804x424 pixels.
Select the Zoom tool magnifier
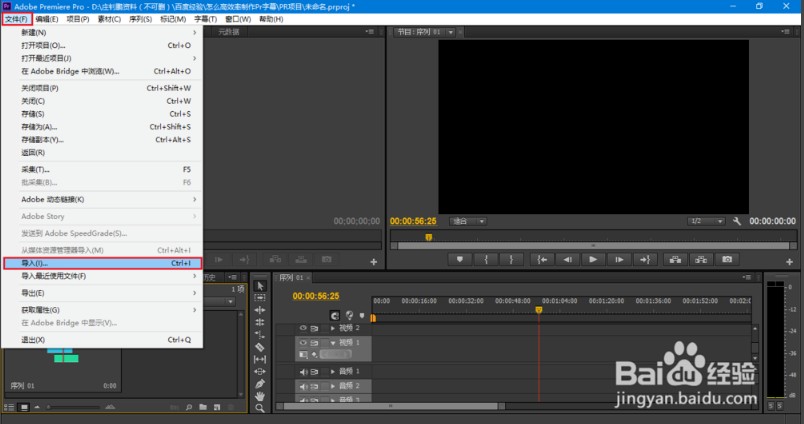(x=260, y=408)
